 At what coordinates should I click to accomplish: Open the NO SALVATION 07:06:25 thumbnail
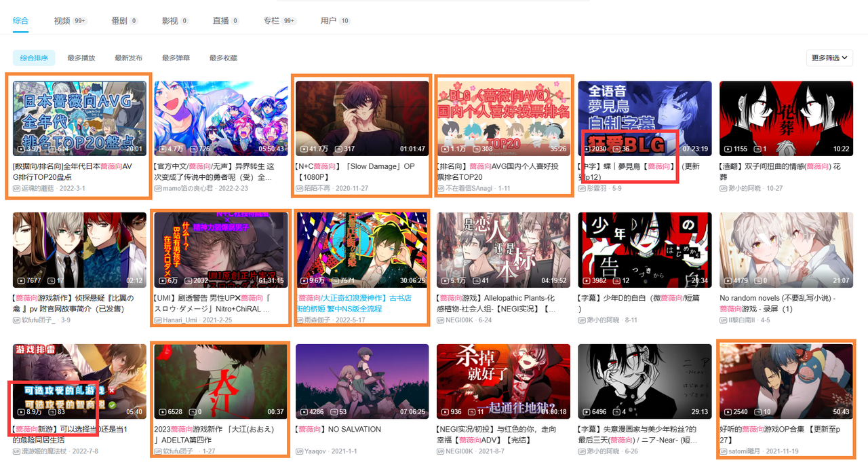362,381
